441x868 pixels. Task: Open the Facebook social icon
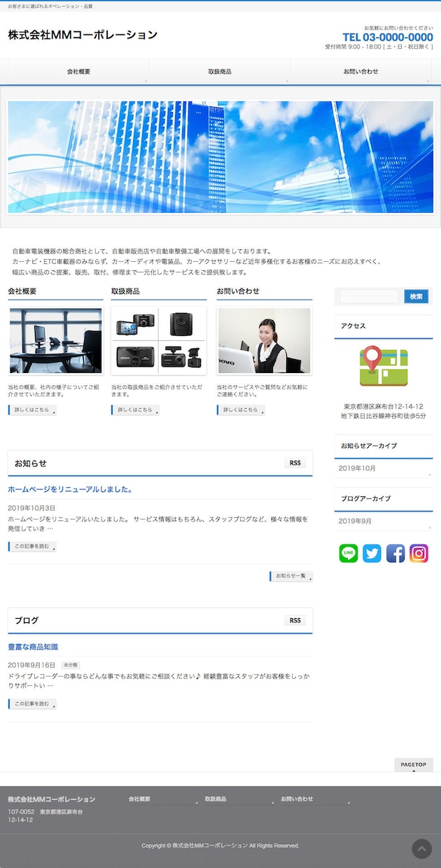pos(395,553)
